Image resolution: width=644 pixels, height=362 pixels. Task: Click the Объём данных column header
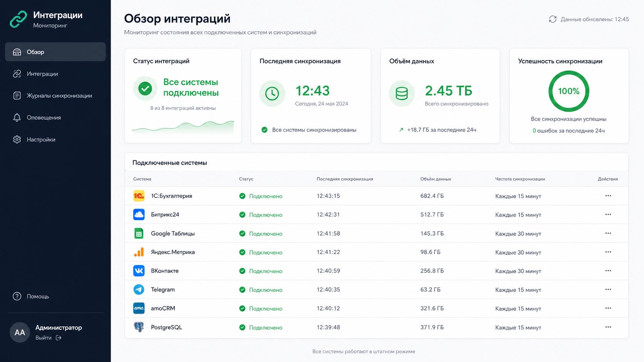coord(436,179)
